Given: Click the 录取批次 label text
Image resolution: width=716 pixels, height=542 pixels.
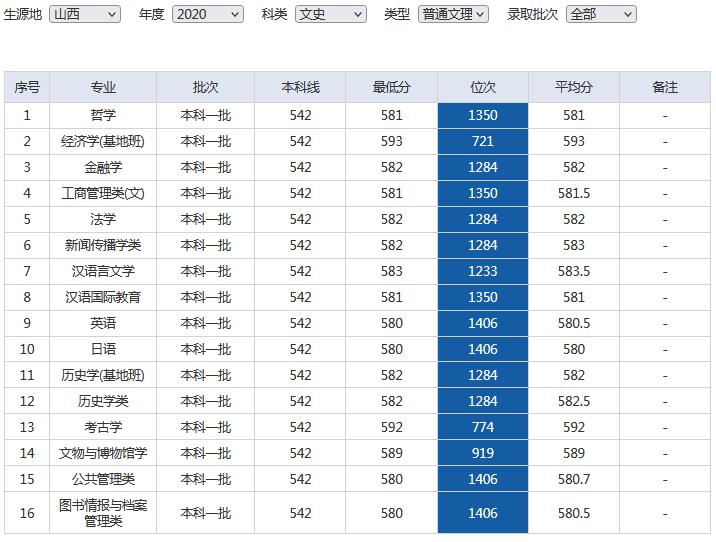Looking at the screenshot, I should pos(532,15).
